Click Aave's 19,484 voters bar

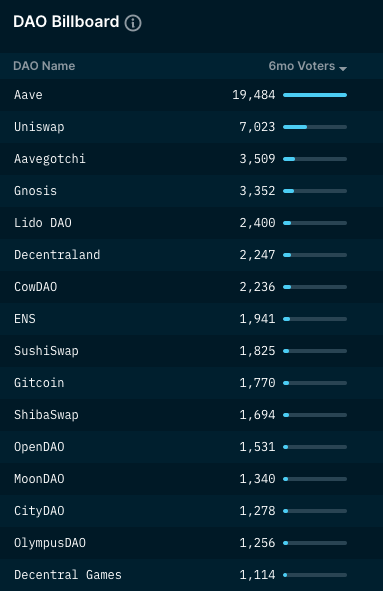click(315, 95)
